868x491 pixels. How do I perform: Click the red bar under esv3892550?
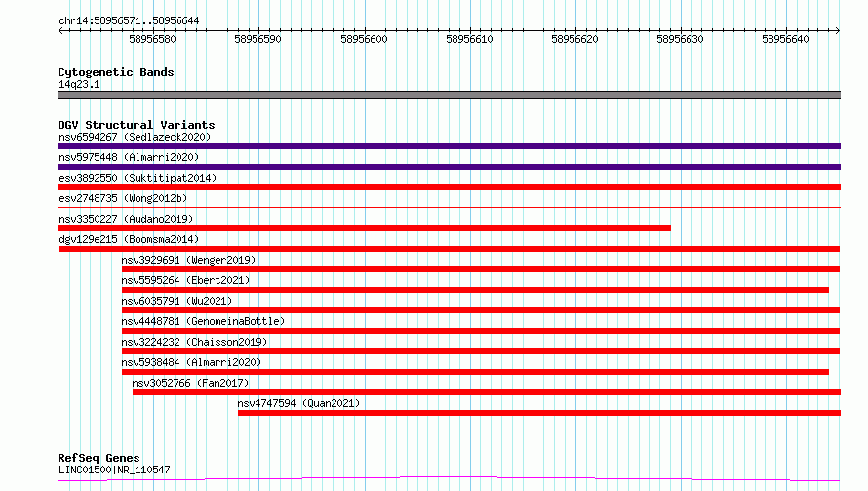pyautogui.click(x=449, y=187)
